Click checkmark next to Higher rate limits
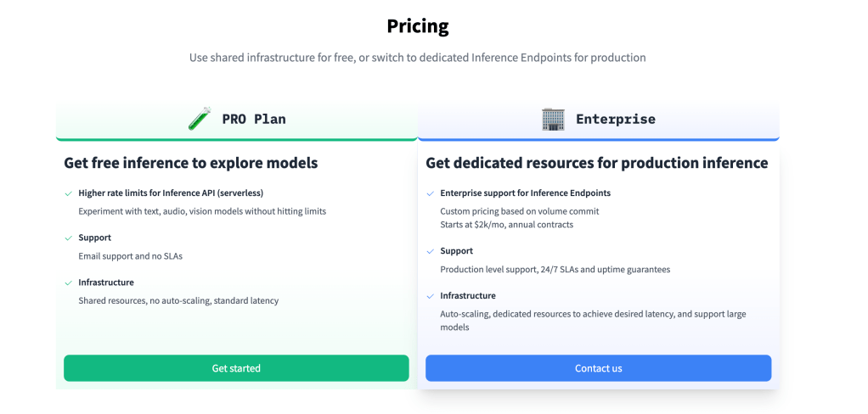 tap(68, 193)
